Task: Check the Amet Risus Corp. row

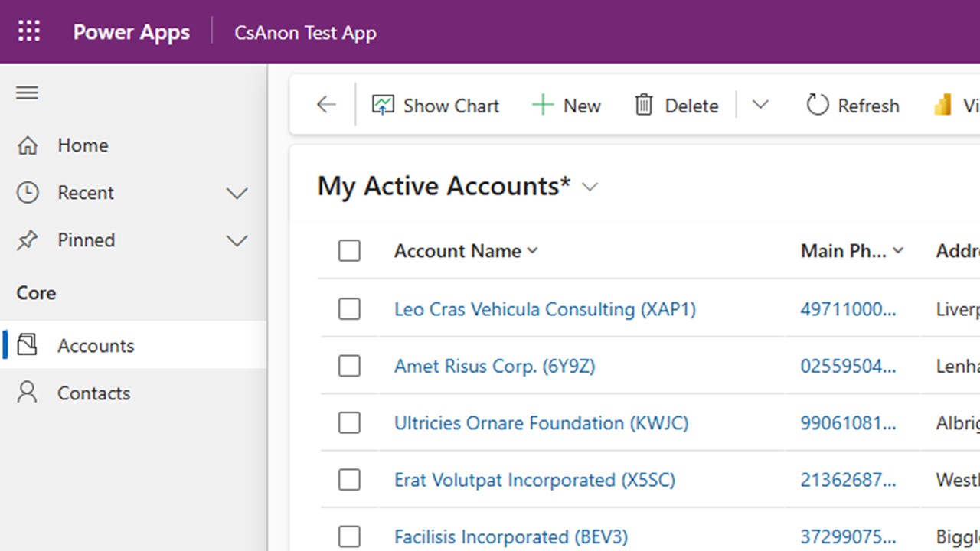Action: [x=349, y=366]
